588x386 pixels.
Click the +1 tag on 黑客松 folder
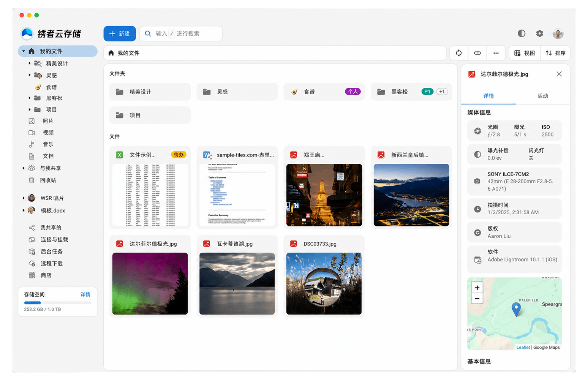(x=442, y=92)
